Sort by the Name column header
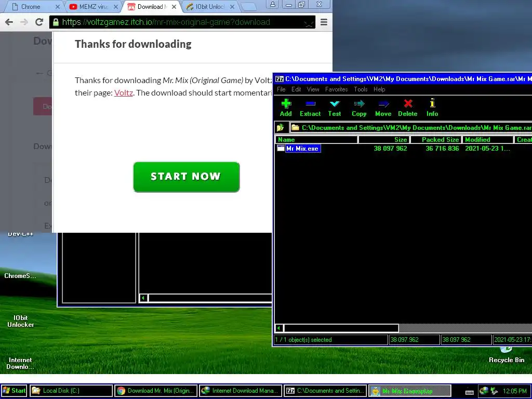Screen dimensions: 532x399 click(316, 139)
